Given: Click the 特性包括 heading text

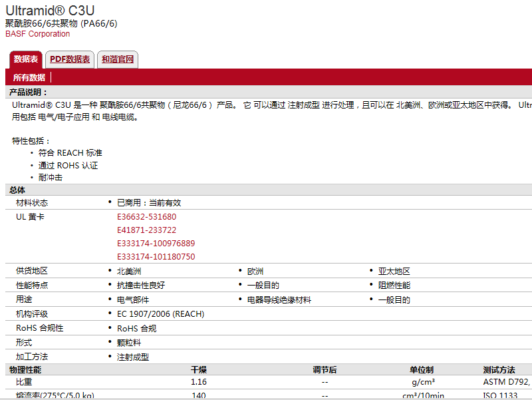Looking at the screenshot, I should (31, 141).
